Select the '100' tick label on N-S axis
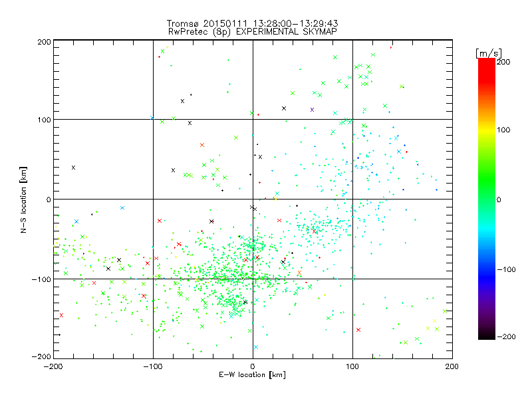532x399 pixels. coord(45,120)
